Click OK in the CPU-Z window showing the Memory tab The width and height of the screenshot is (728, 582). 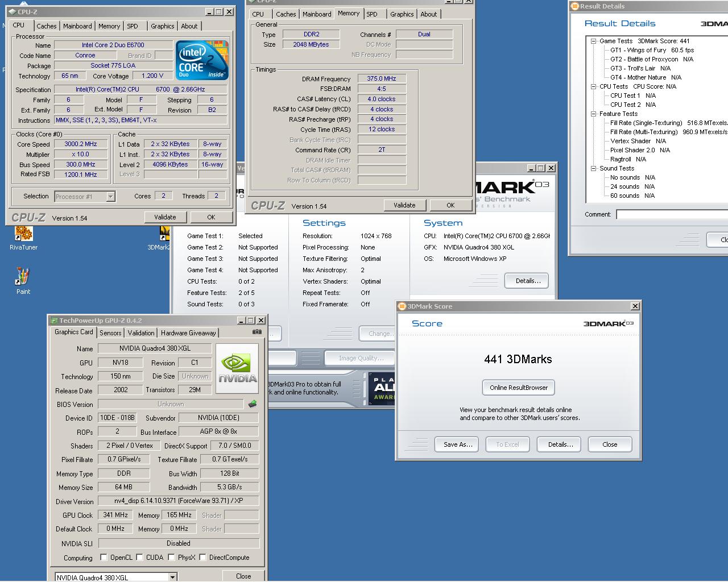tap(450, 205)
